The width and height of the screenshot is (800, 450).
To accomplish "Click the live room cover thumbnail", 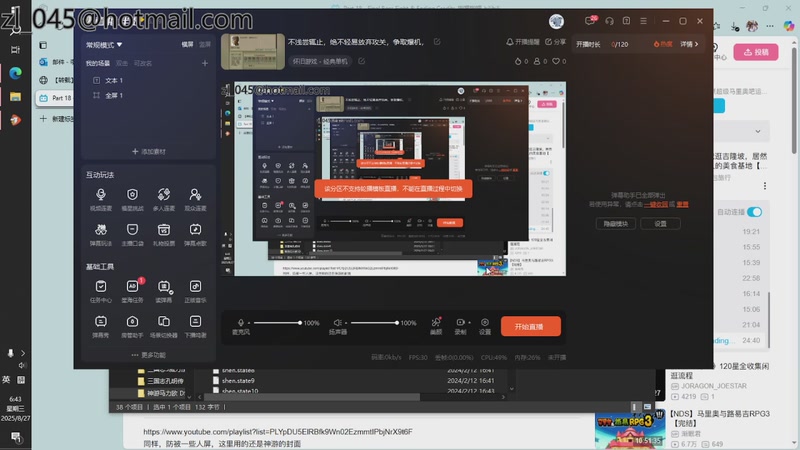I will pyautogui.click(x=253, y=52).
